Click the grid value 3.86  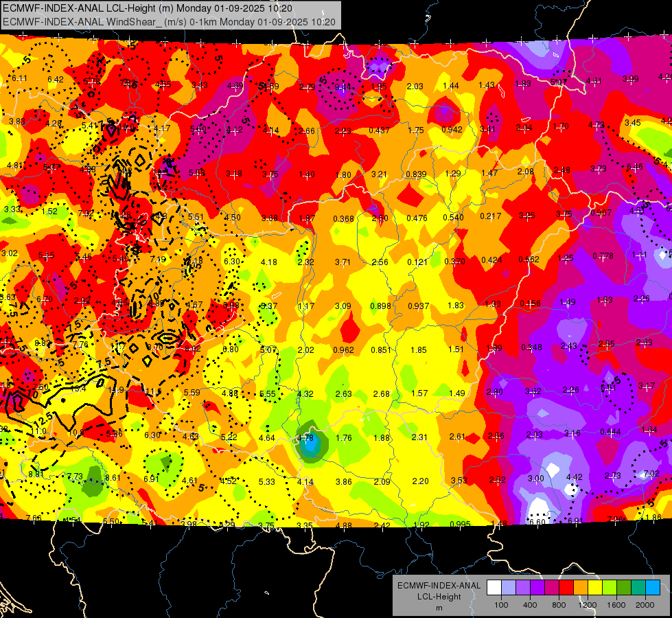pyautogui.click(x=344, y=481)
